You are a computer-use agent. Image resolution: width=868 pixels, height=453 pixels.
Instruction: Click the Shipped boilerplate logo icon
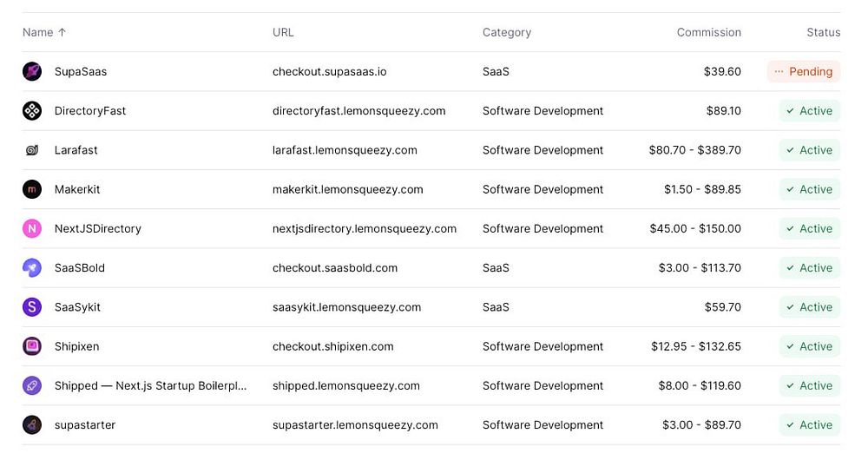coord(32,385)
